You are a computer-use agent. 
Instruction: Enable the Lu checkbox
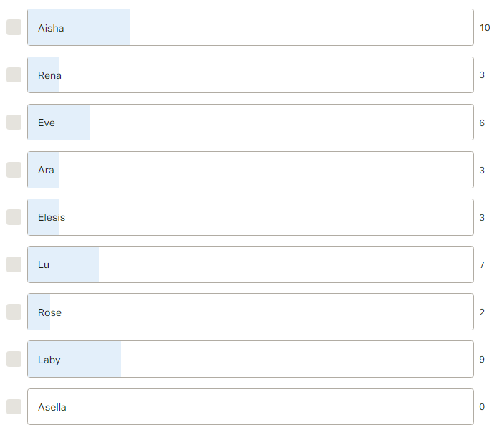pos(14,264)
